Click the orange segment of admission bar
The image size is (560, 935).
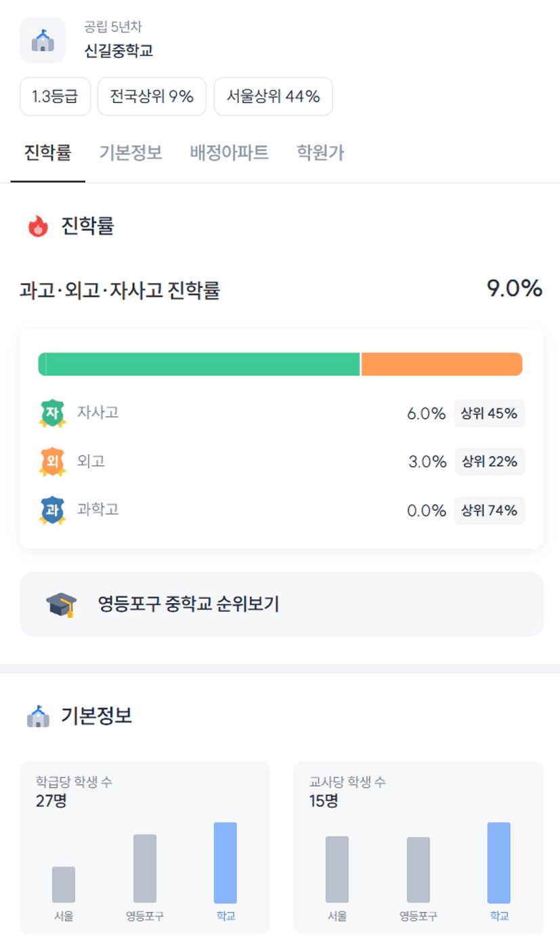pos(442,364)
